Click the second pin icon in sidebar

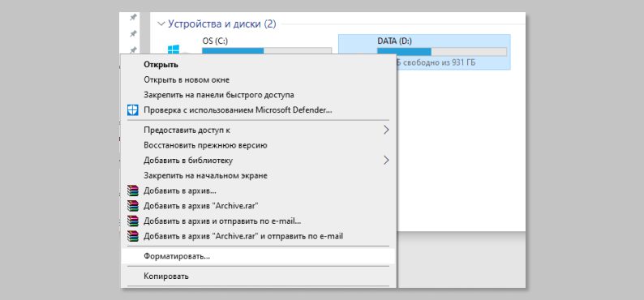[133, 34]
